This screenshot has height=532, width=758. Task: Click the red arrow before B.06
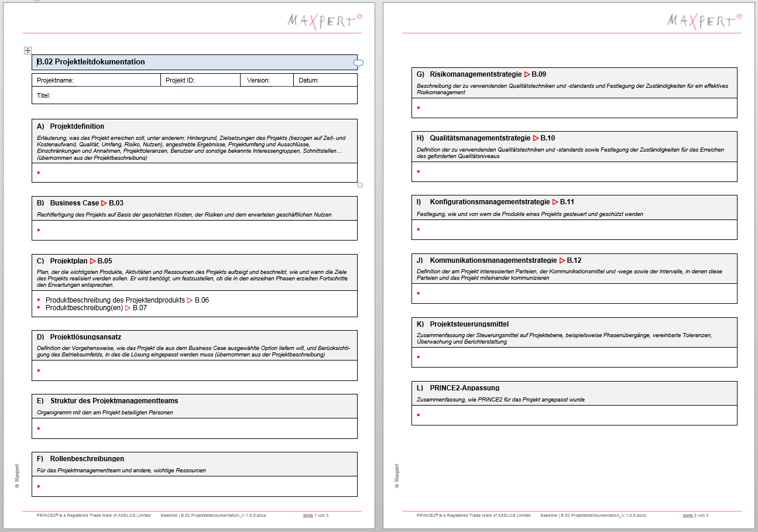point(190,300)
